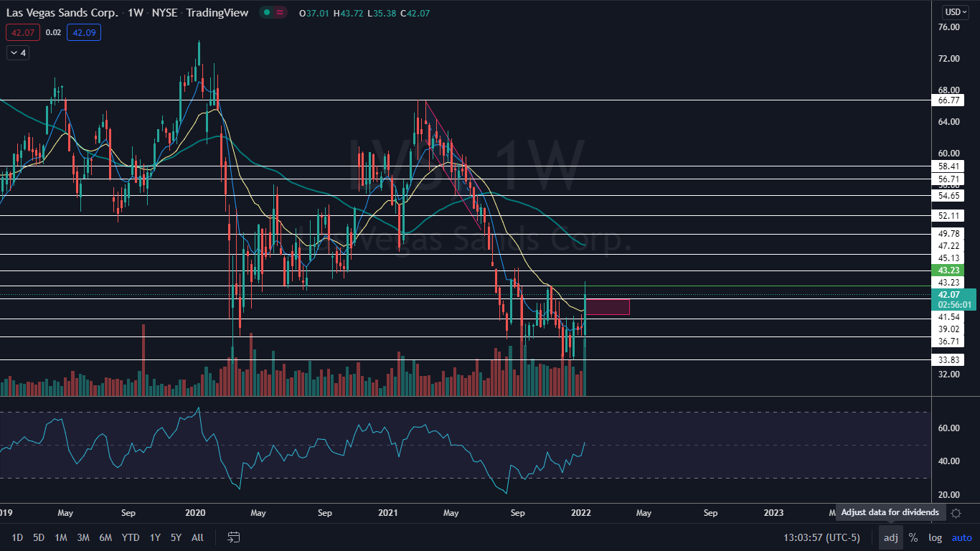Image resolution: width=980 pixels, height=551 pixels.
Task: Click the Go to date calendar icon
Action: (234, 537)
